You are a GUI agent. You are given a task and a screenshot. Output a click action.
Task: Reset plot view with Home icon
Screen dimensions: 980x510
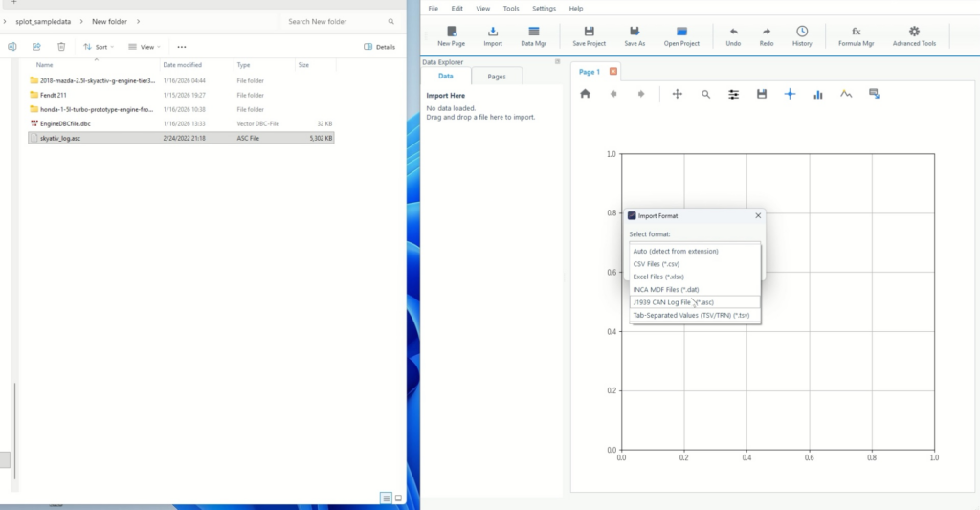tap(586, 94)
